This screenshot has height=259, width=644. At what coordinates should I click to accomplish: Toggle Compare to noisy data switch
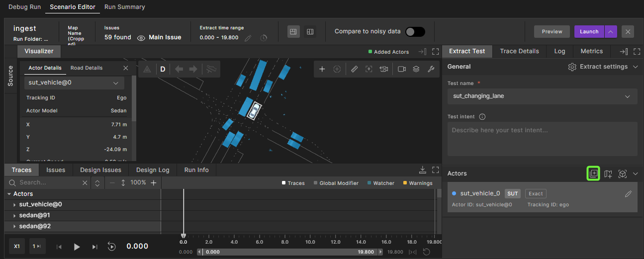click(x=415, y=31)
